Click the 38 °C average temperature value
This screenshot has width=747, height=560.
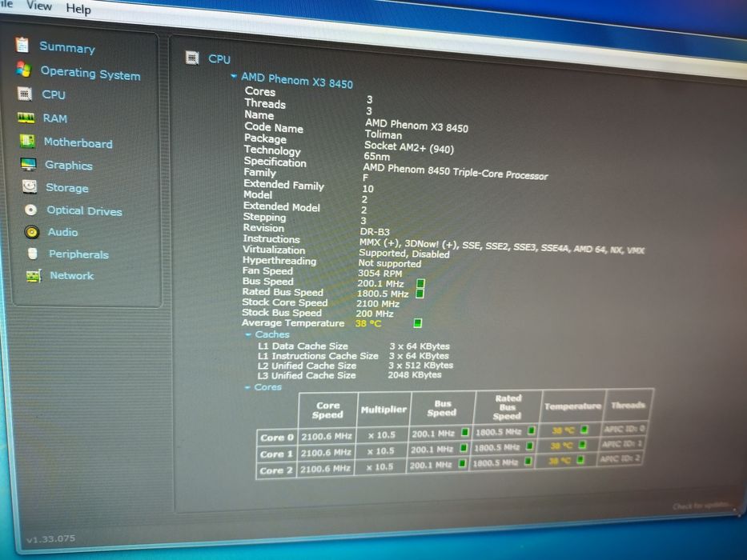click(x=368, y=323)
